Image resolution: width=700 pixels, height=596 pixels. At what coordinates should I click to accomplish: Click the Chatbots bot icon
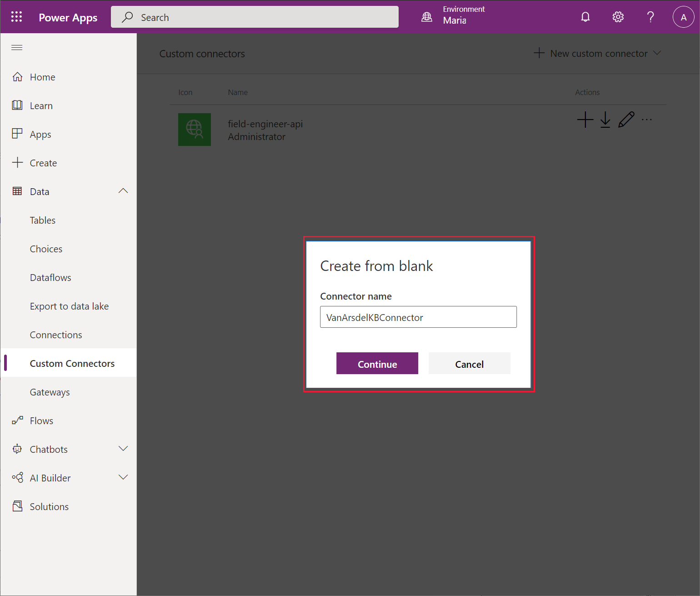coord(17,449)
